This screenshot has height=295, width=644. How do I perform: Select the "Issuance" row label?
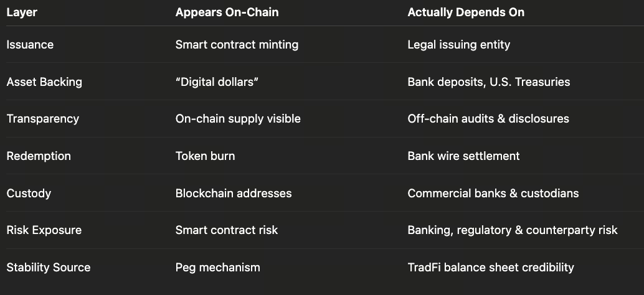pyautogui.click(x=30, y=45)
